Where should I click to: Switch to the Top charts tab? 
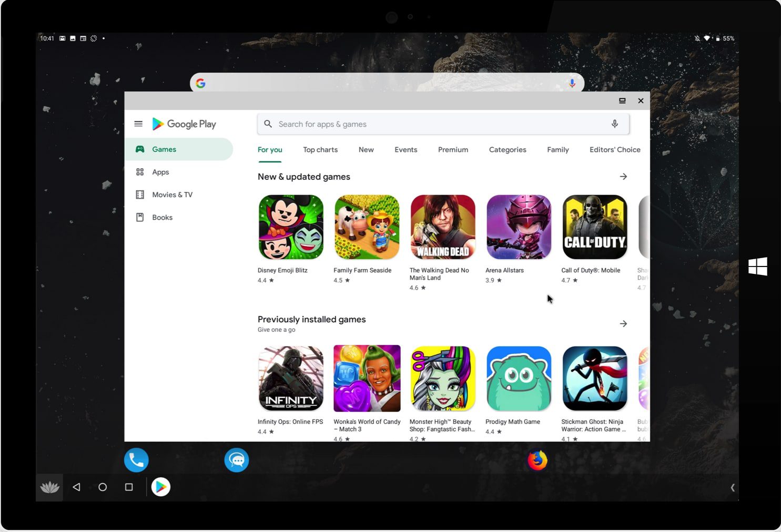pyautogui.click(x=320, y=150)
